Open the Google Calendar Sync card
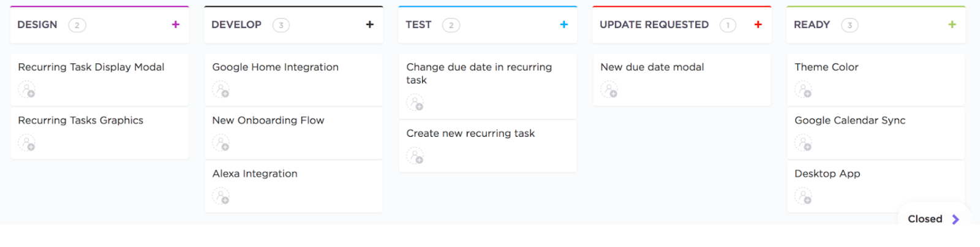Viewport: 980px width, 247px height. (850, 121)
